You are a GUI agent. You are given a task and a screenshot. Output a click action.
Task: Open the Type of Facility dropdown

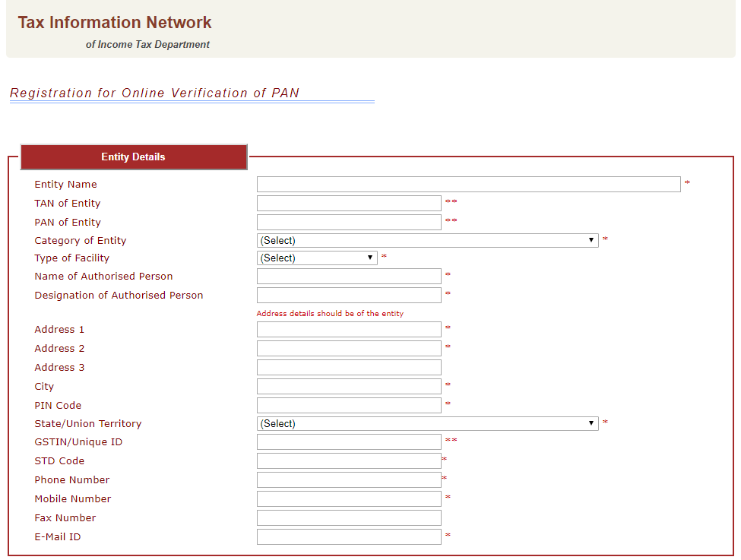pos(317,258)
